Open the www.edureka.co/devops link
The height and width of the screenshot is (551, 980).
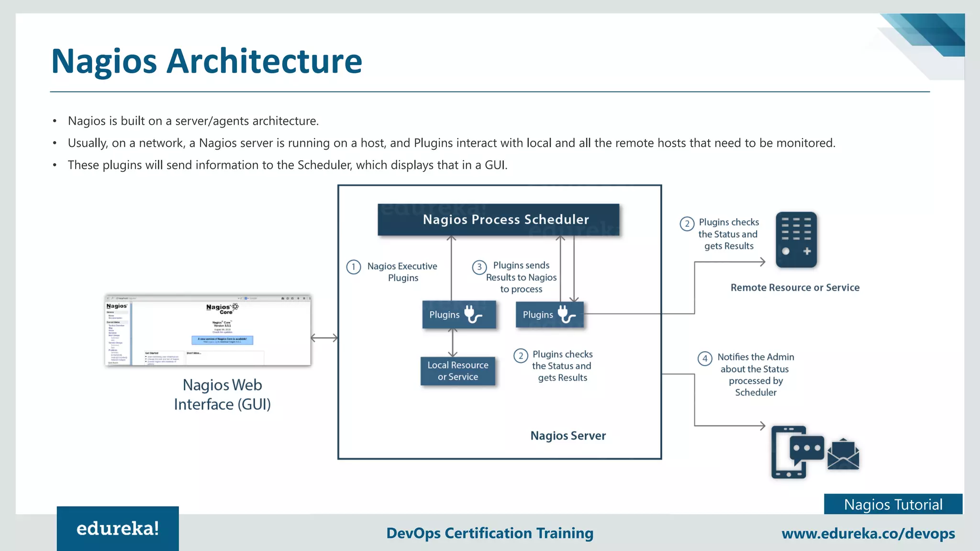tap(868, 533)
